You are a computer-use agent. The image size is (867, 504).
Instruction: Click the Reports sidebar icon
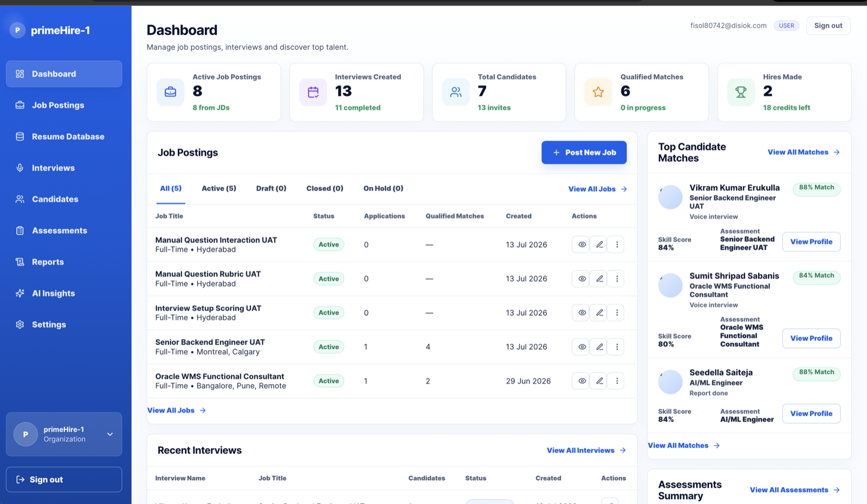[x=20, y=262]
